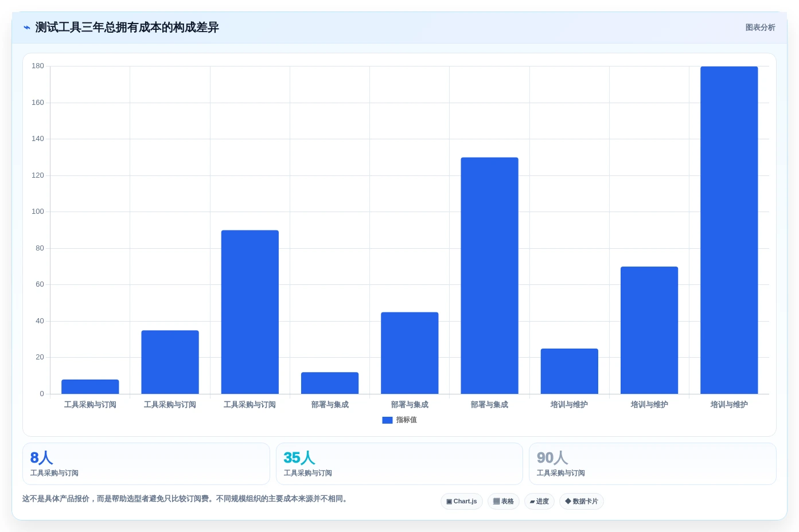The height and width of the screenshot is (532, 799).
Task: Click the chart title 测试工具三年总拥有成本的构成差异
Action: click(127, 28)
